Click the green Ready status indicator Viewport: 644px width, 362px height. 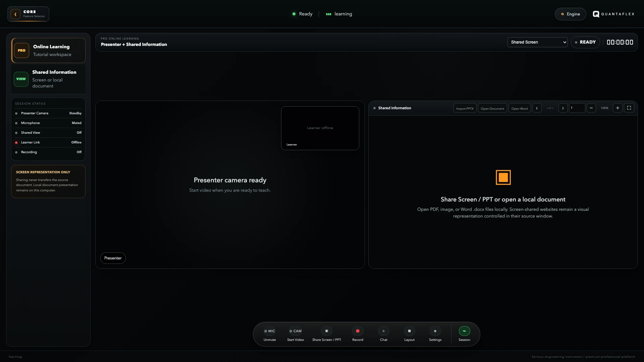303,14
